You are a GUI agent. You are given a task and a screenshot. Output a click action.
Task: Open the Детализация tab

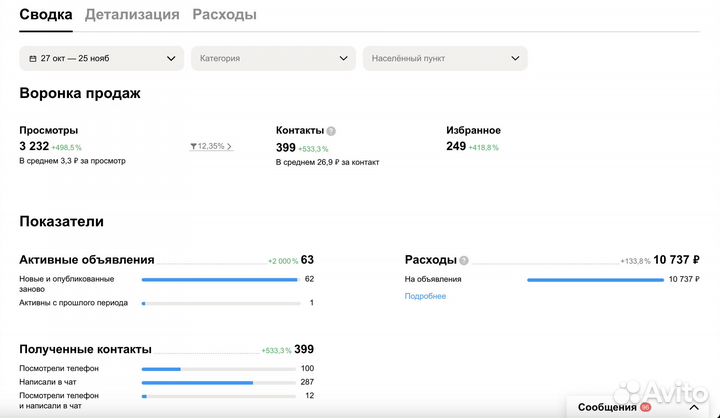[132, 15]
